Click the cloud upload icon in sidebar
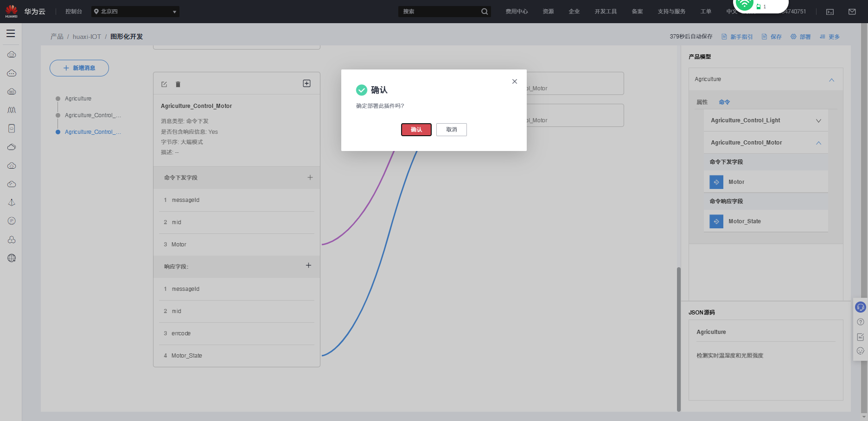Viewport: 868px width, 421px height. tap(12, 165)
